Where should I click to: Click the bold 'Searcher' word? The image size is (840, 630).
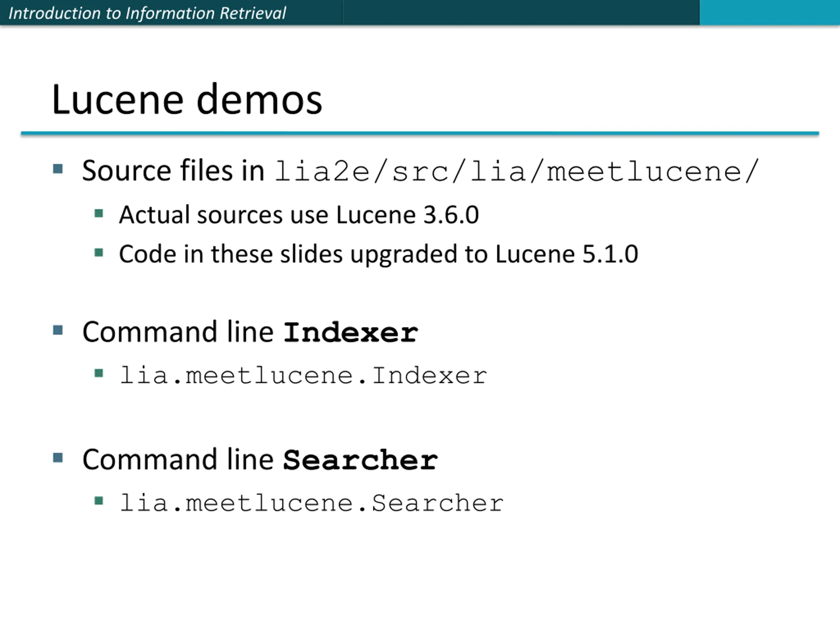tap(360, 460)
